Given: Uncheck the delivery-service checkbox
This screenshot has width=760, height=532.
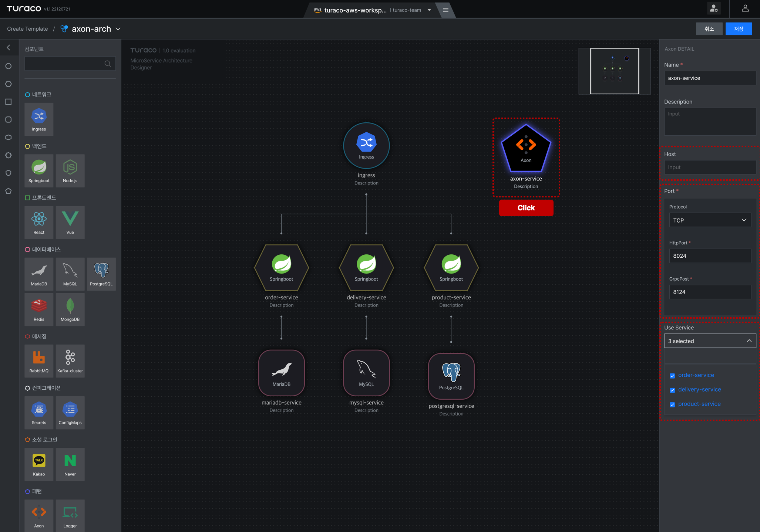Looking at the screenshot, I should (672, 390).
